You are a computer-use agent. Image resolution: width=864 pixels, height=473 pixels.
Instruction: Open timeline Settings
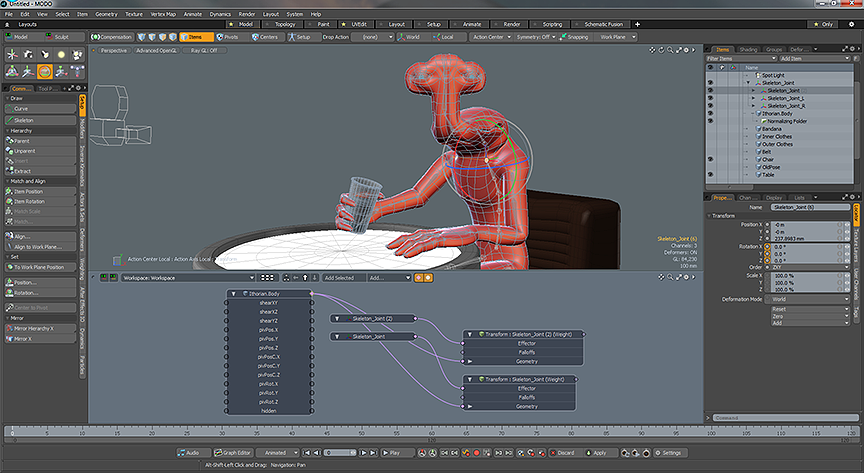click(668, 453)
